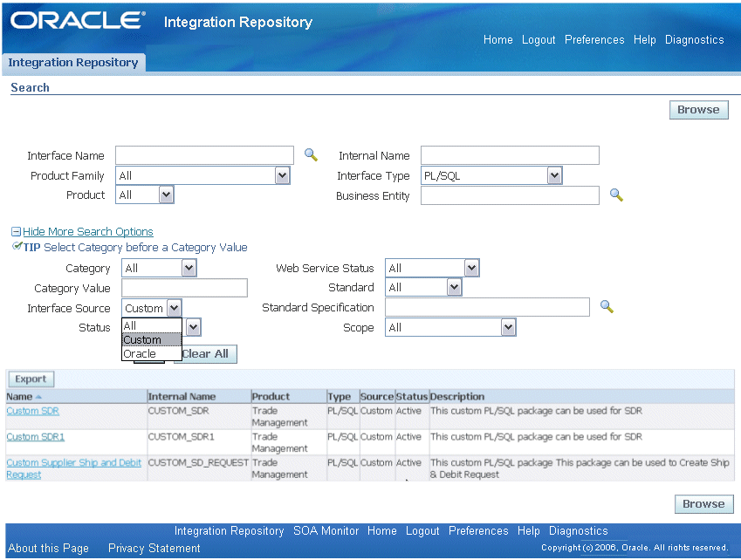This screenshot has height=560, width=741.
Task: Click footer Home link
Action: [381, 530]
